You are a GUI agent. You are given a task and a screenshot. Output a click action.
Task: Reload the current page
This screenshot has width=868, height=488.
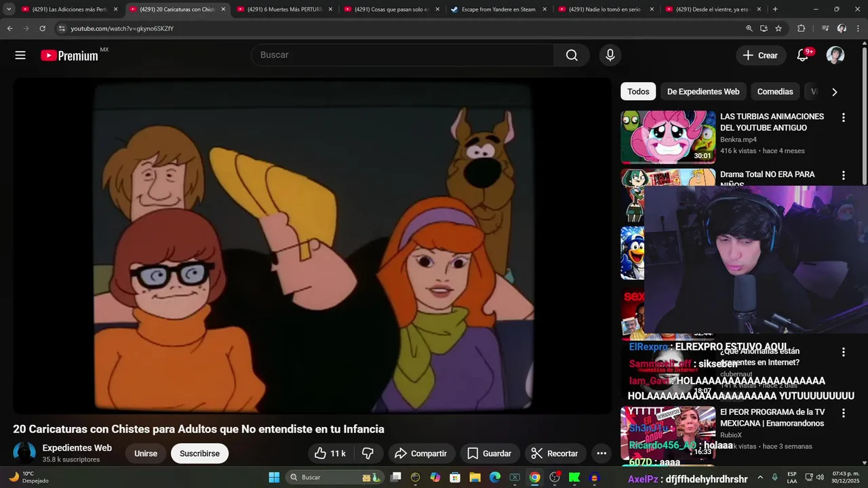click(x=42, y=28)
